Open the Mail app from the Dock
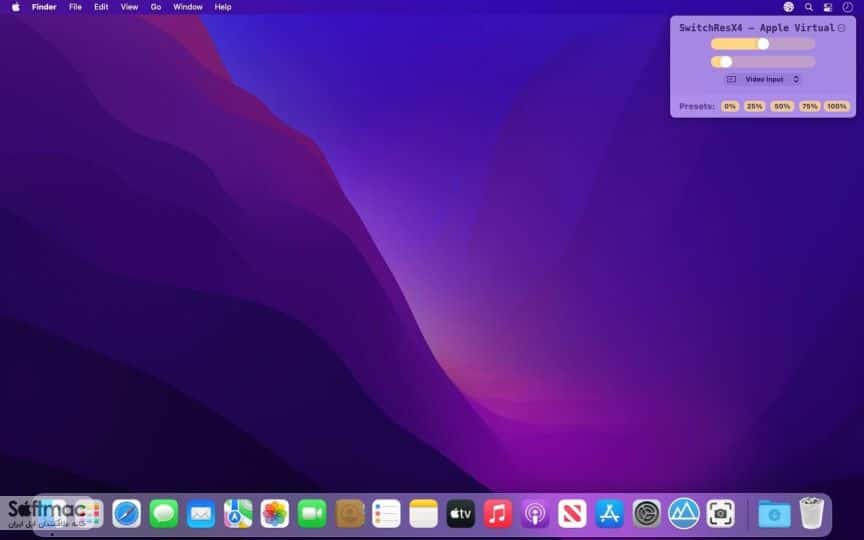 tap(201, 514)
